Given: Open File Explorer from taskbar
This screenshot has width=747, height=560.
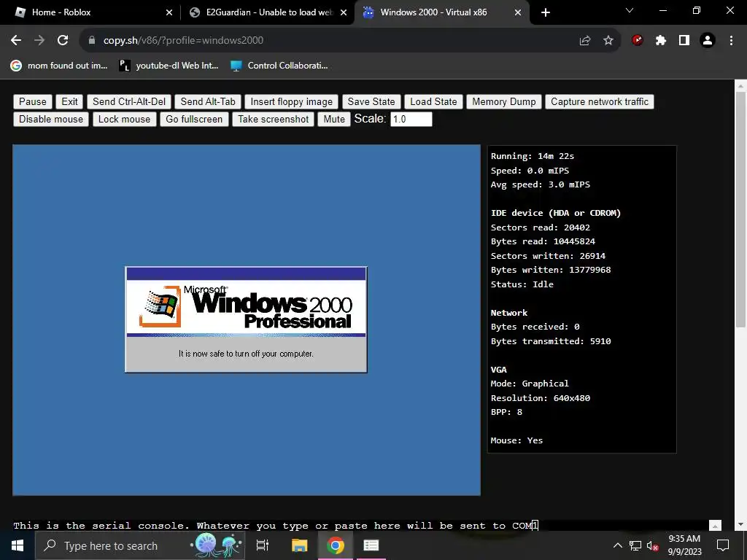Looking at the screenshot, I should pyautogui.click(x=299, y=545).
